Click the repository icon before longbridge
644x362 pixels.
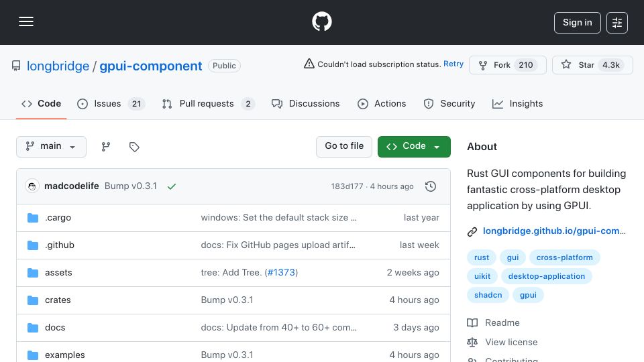[x=16, y=66]
